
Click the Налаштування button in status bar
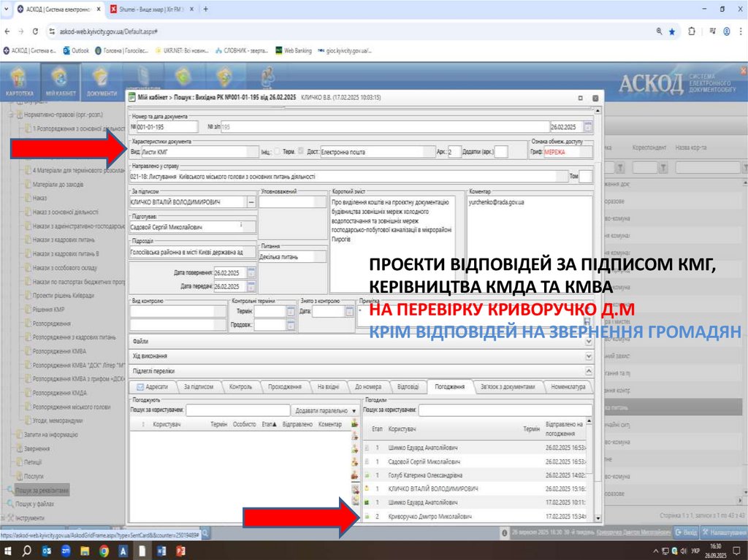tap(724, 532)
